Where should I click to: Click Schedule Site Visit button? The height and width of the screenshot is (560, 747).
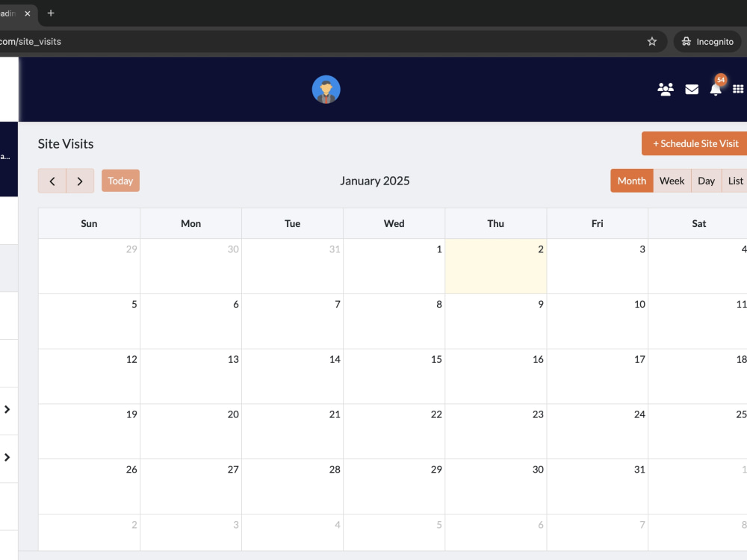point(695,143)
